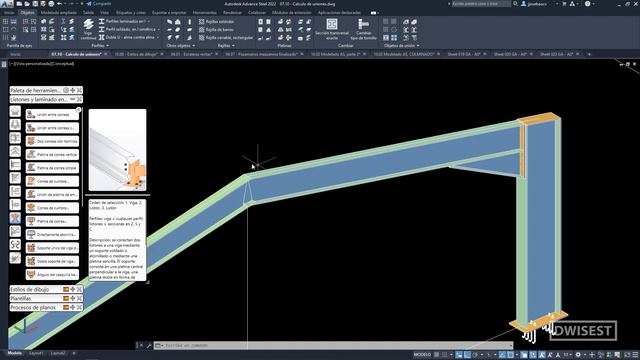Open the Etiquetas y cotas ribbon tab
The height and width of the screenshot is (360, 640).
(131, 13)
